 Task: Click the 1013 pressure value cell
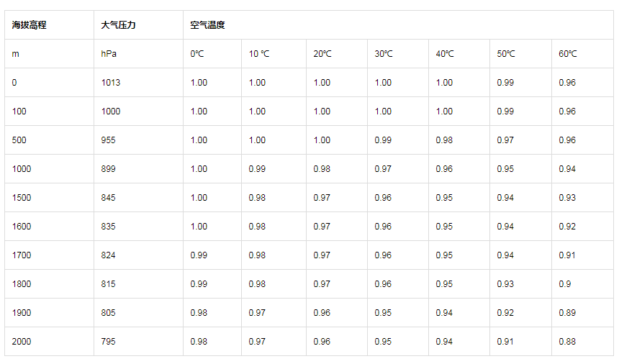pyautogui.click(x=139, y=83)
